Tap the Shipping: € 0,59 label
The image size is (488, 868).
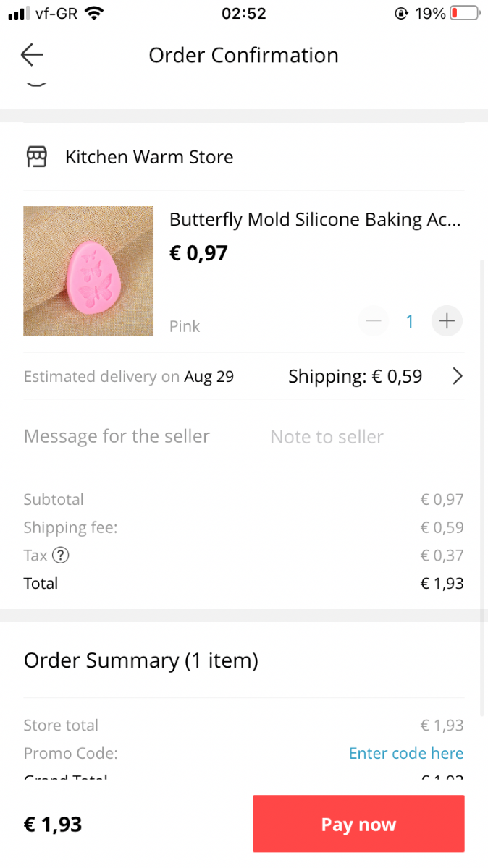click(355, 376)
